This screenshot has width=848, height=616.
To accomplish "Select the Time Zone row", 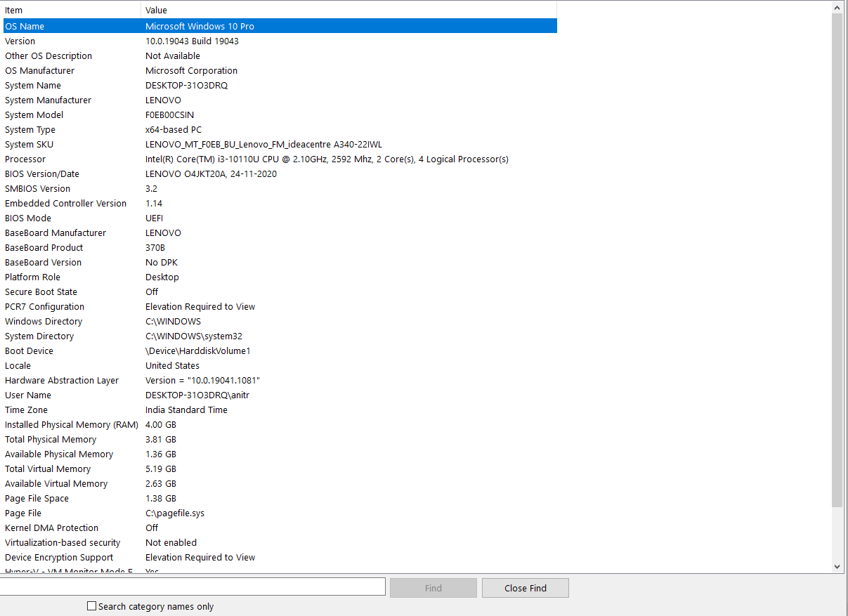I will (279, 409).
